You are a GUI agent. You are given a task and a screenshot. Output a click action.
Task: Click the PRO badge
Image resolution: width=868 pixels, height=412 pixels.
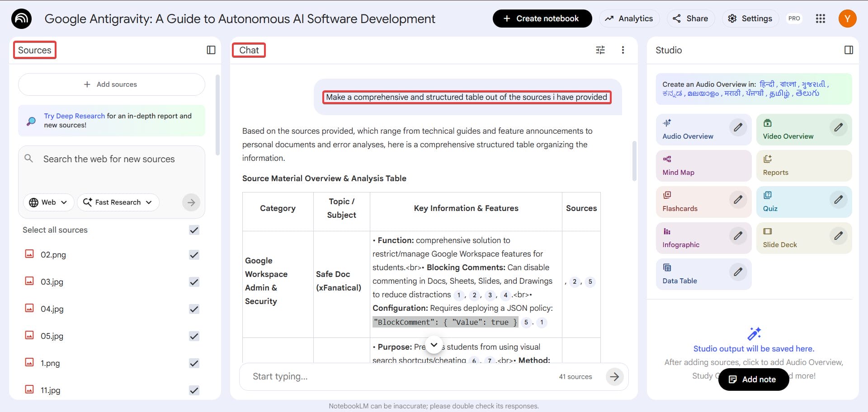tap(794, 19)
